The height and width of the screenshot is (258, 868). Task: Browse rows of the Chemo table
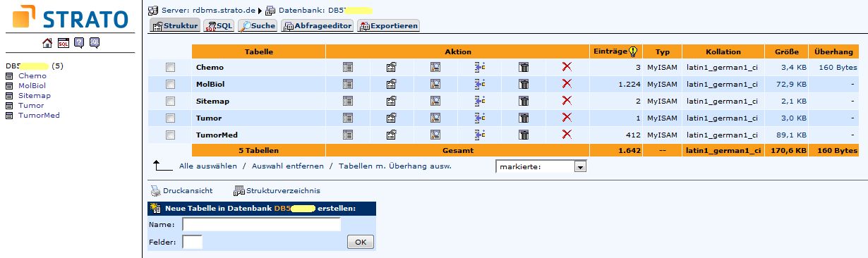coord(348,67)
